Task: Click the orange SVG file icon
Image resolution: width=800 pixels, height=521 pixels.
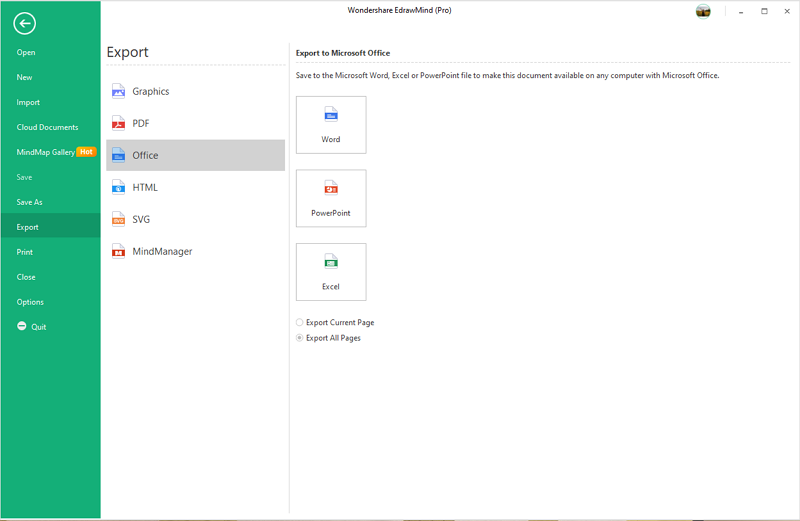Action: pyautogui.click(x=118, y=219)
